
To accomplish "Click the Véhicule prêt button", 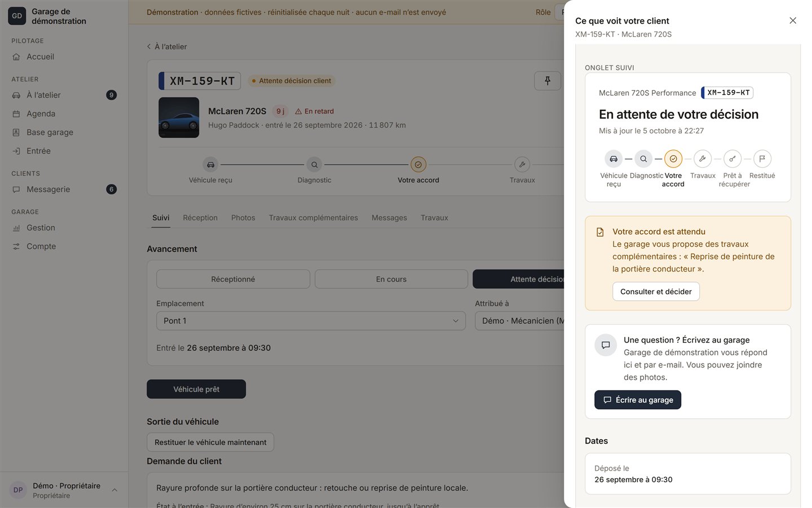I will pos(196,389).
